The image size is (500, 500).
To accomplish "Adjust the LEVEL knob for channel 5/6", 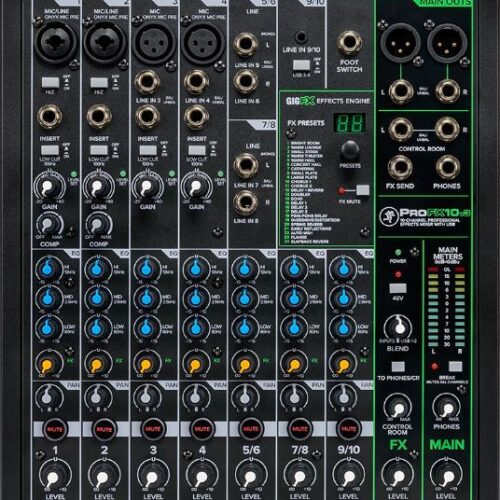I will pyautogui.click(x=251, y=475).
